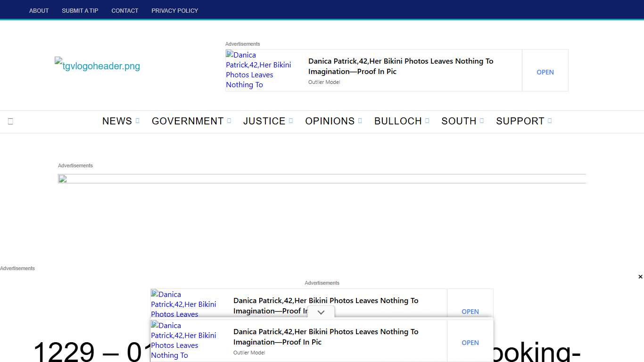
Task: Select the BULLOCH menu item
Action: click(x=397, y=121)
